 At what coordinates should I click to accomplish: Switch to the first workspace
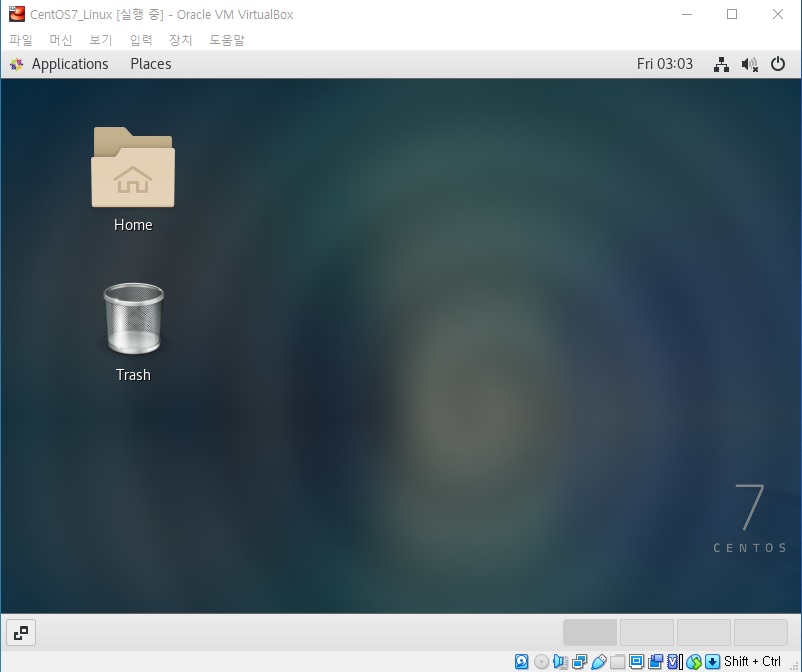pyautogui.click(x=590, y=633)
